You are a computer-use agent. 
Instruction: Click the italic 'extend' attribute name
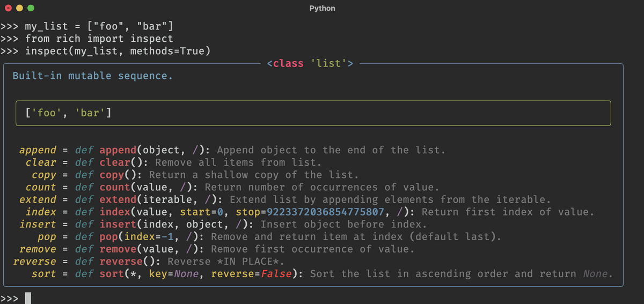pos(38,199)
